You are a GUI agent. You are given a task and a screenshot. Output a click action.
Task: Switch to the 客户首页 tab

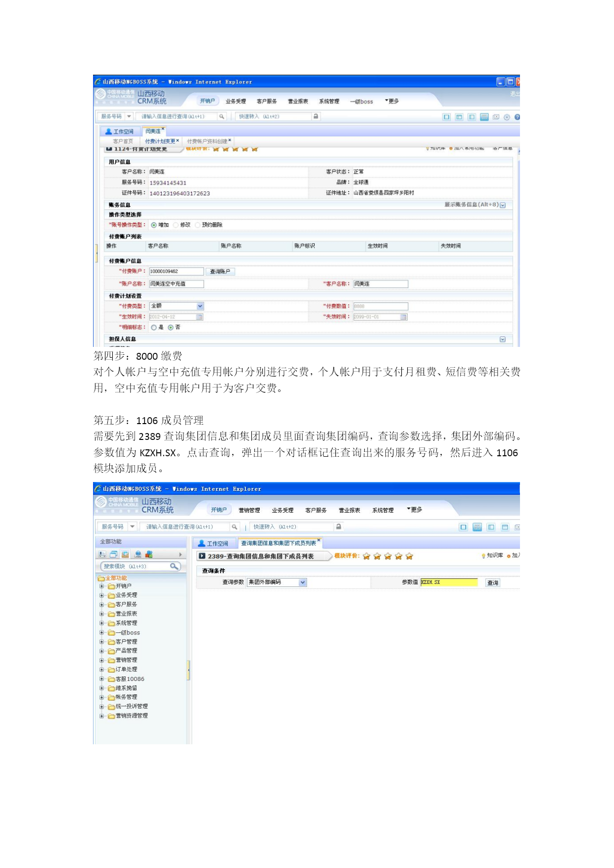[x=123, y=142]
